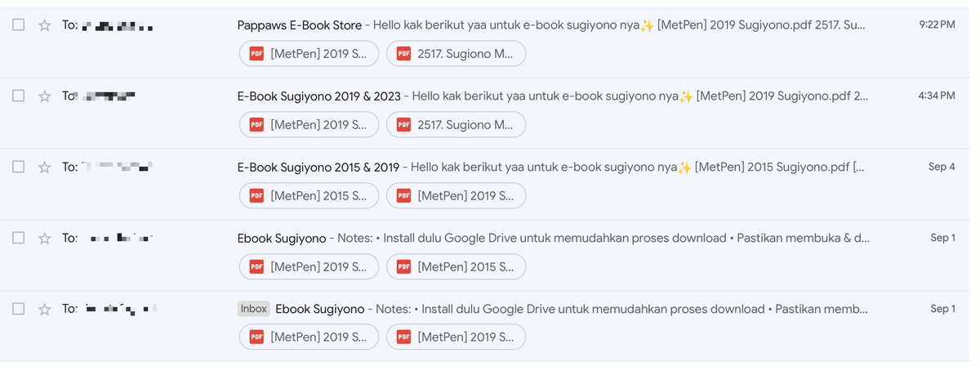This screenshot has height=371, width=980.
Task: Open the E-Book Sugiyono 2019 & 2023 subject
Action: click(x=318, y=96)
